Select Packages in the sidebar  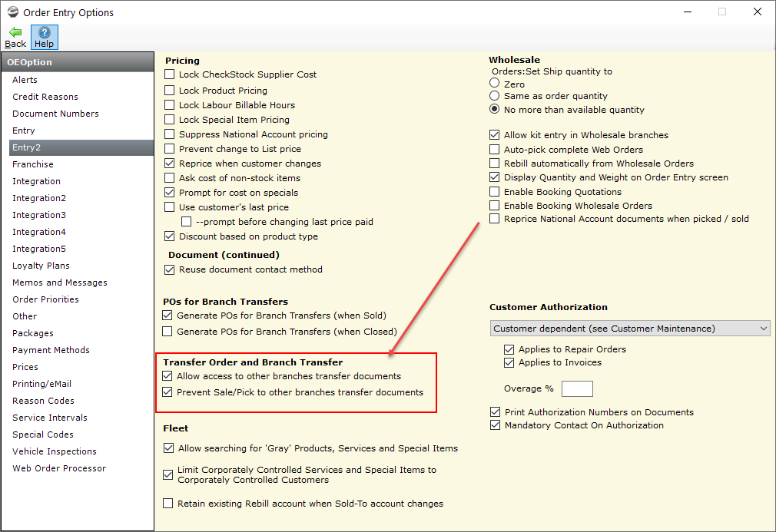coord(33,332)
